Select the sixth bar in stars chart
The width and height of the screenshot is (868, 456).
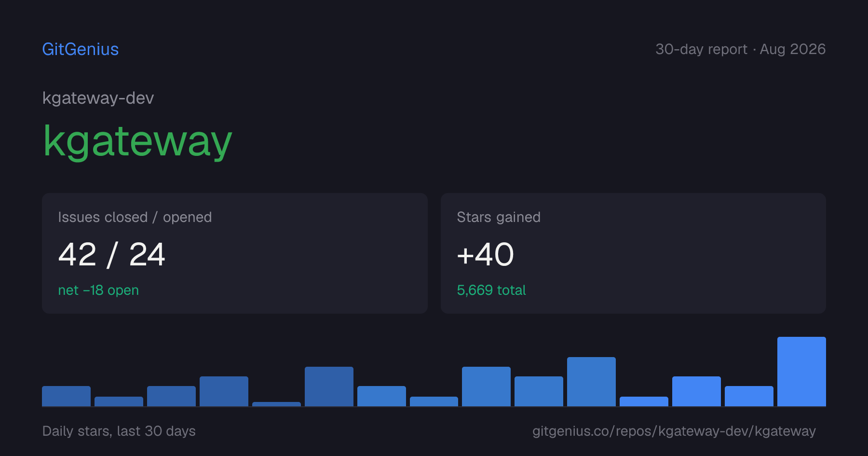329,387
